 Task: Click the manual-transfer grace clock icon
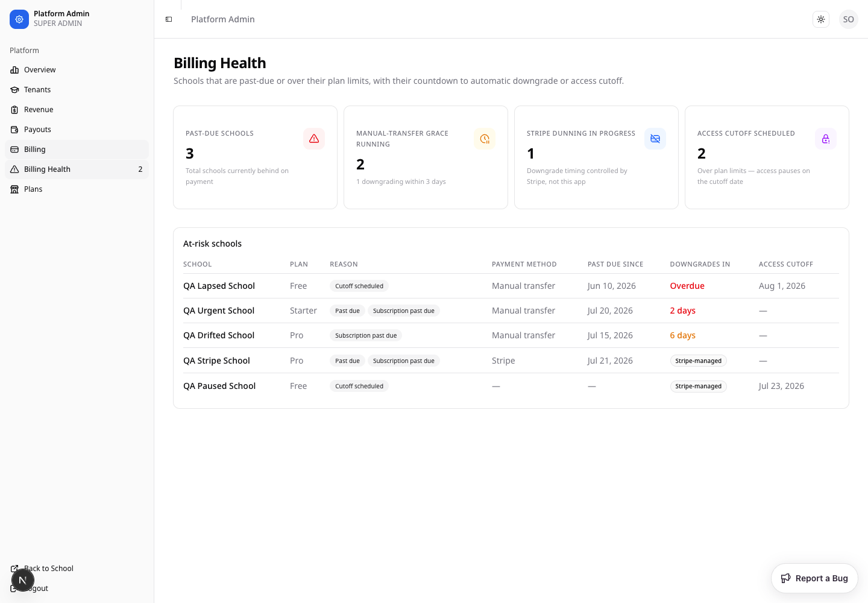[x=485, y=139]
